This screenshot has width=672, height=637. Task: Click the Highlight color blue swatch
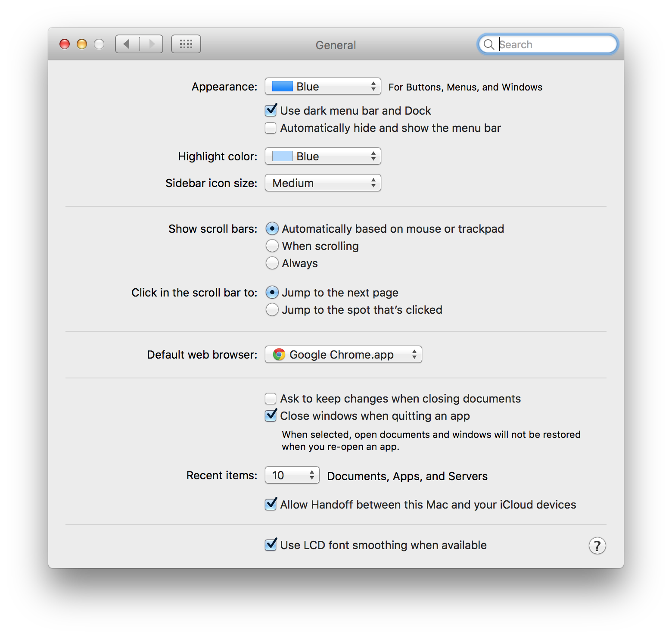point(283,156)
